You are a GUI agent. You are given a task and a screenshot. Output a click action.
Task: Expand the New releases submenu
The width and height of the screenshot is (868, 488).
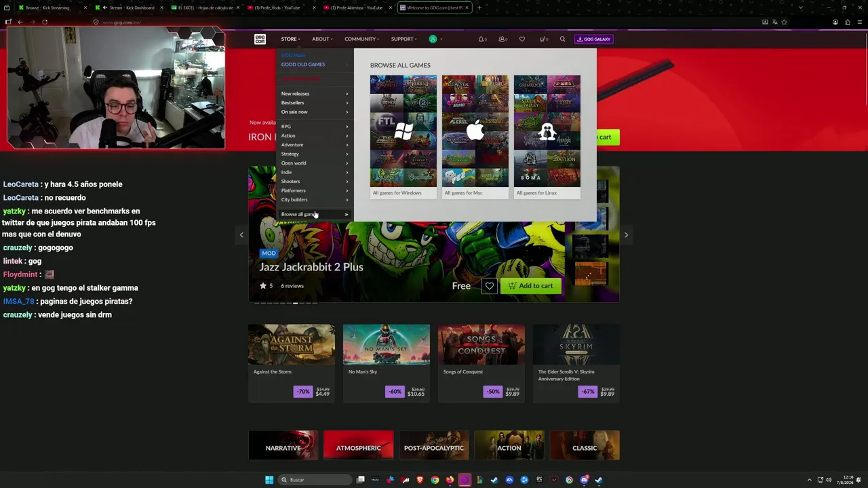click(x=315, y=94)
